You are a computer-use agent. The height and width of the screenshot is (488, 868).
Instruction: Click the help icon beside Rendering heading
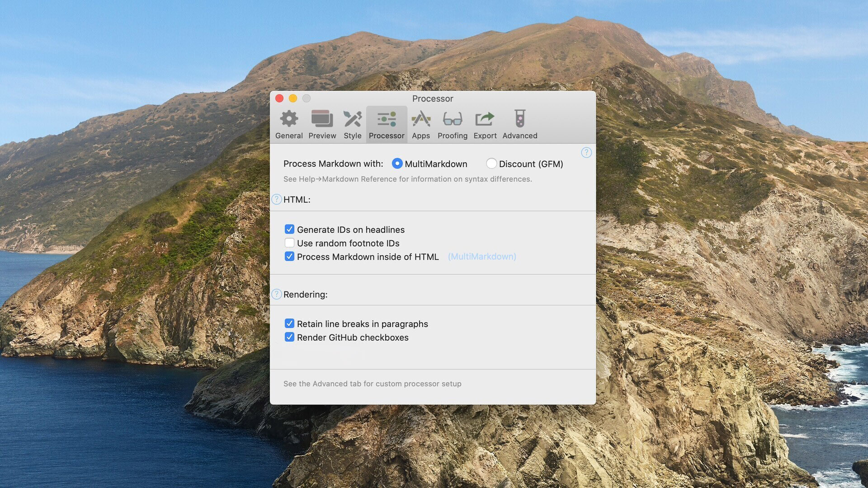[276, 294]
